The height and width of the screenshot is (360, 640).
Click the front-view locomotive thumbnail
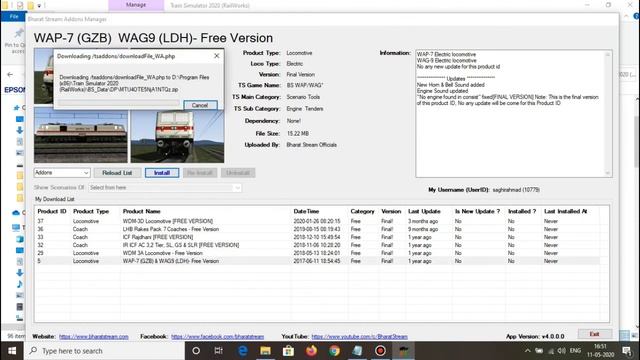177,136
